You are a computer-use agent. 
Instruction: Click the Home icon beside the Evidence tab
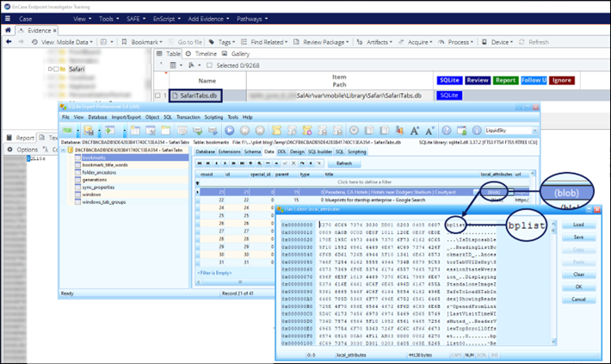(9, 28)
